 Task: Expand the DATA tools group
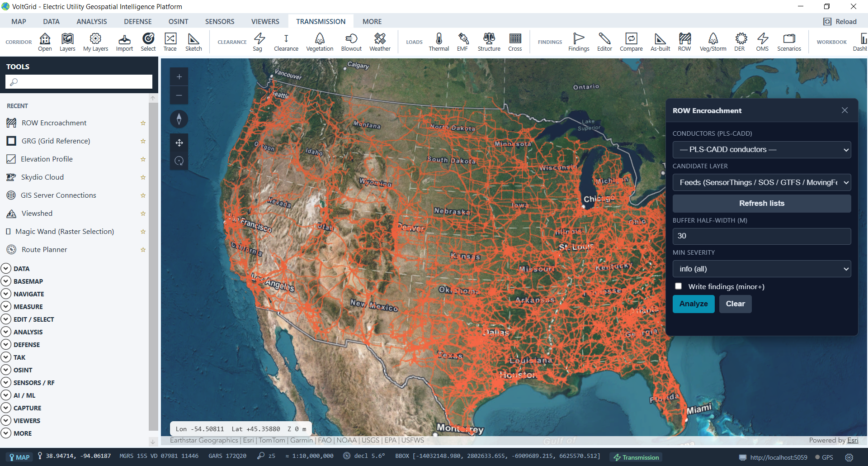pos(6,268)
